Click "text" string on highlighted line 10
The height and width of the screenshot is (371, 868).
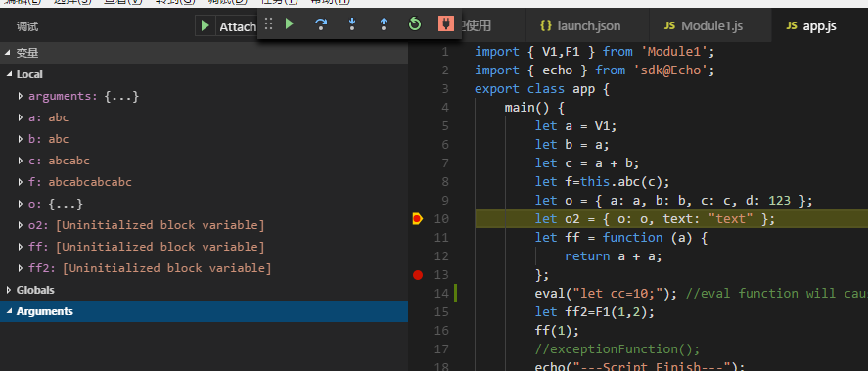(731, 219)
